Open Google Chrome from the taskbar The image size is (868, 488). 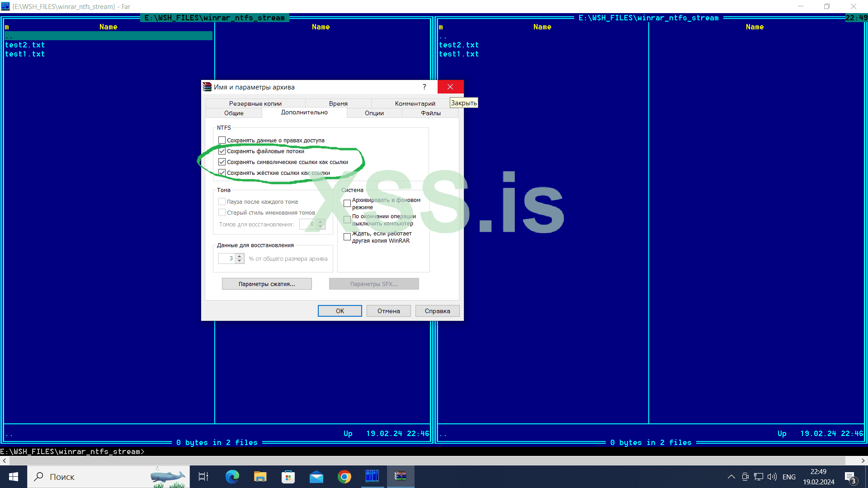(344, 476)
